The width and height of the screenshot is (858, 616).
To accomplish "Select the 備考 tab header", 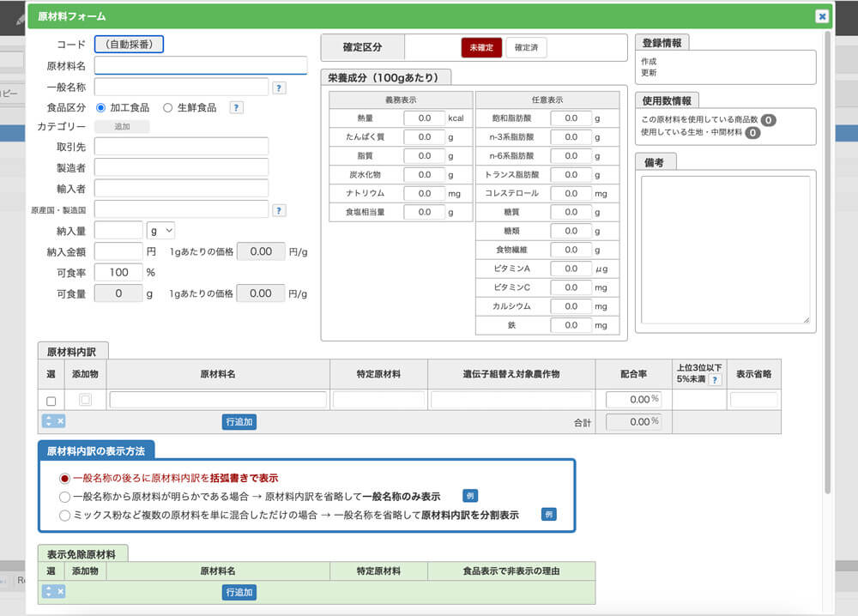I will [x=656, y=162].
